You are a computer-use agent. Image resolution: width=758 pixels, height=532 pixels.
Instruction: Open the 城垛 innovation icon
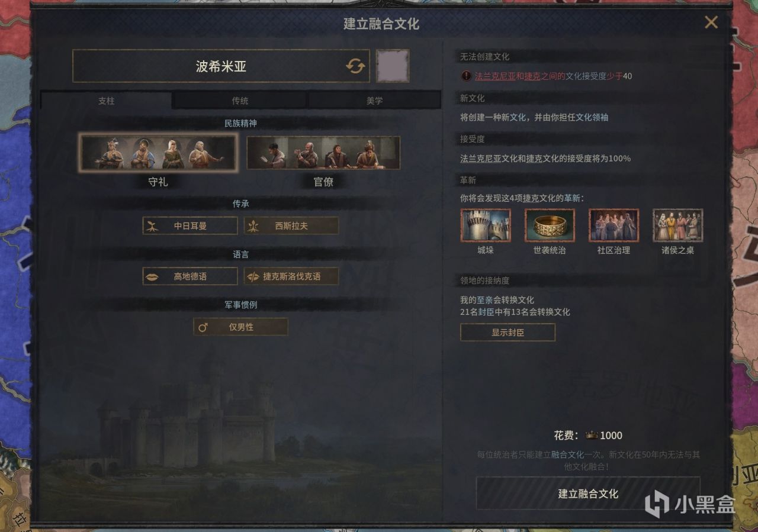coord(485,225)
